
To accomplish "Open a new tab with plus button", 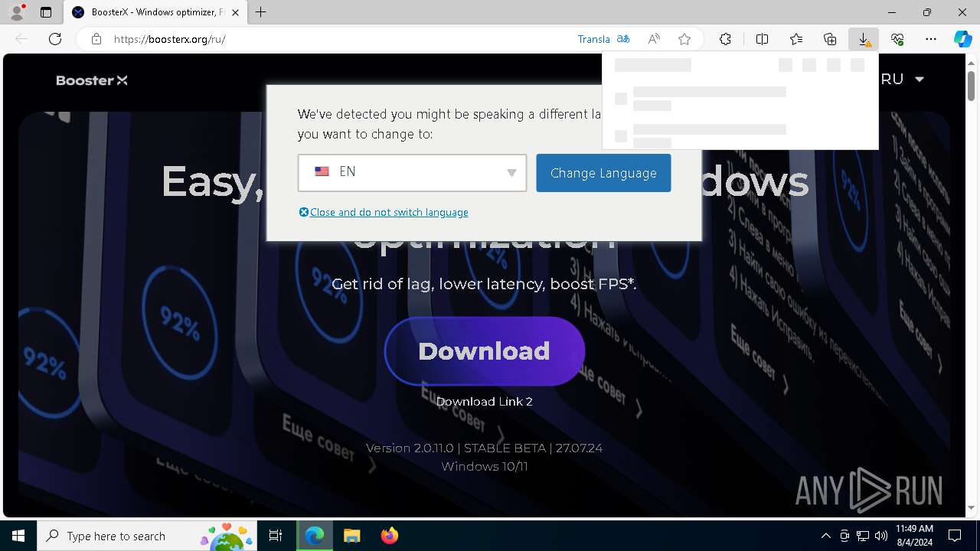I will click(x=261, y=12).
